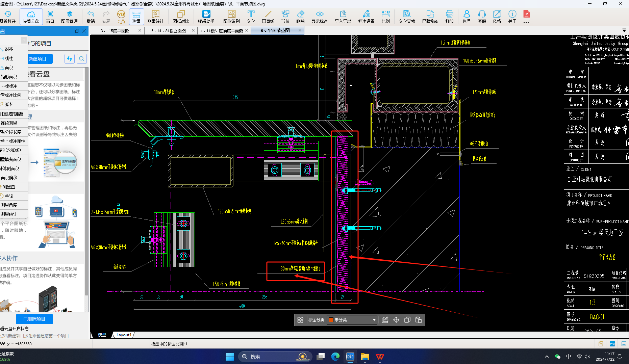
Task: Open the Windows Start menu
Action: pos(230,357)
